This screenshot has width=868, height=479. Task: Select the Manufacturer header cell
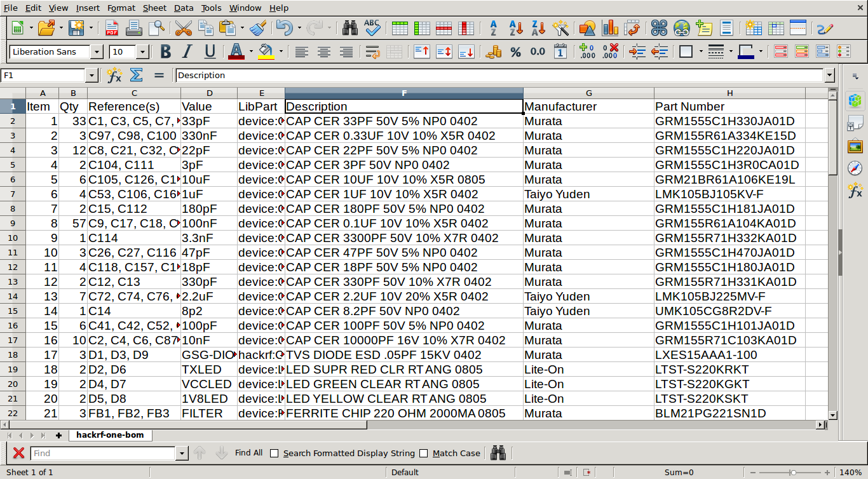588,107
